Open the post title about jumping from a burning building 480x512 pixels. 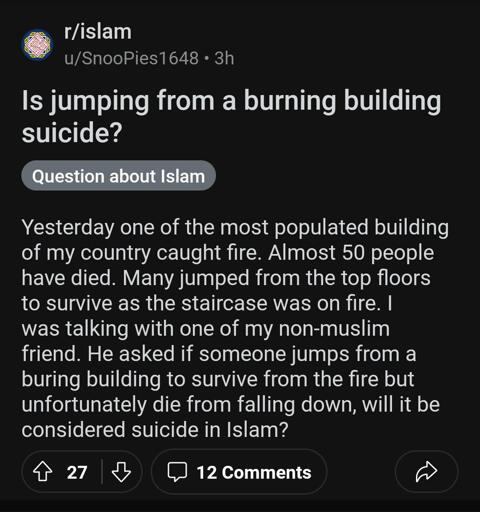231,117
